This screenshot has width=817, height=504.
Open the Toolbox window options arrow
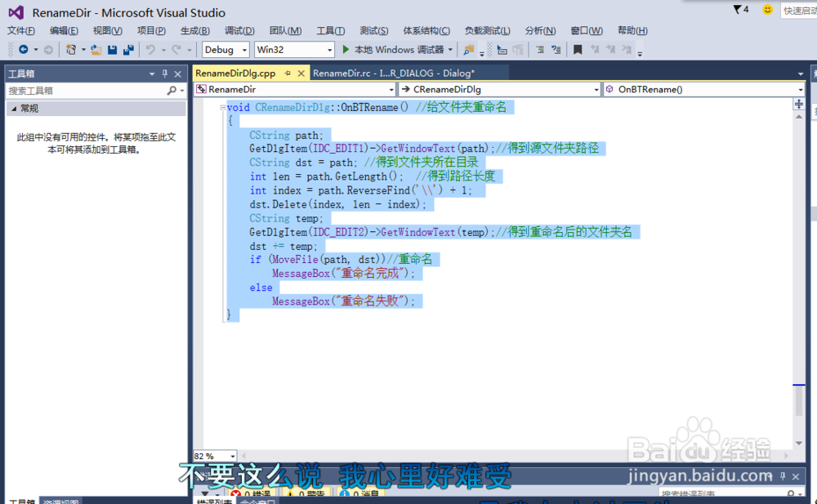pos(152,74)
